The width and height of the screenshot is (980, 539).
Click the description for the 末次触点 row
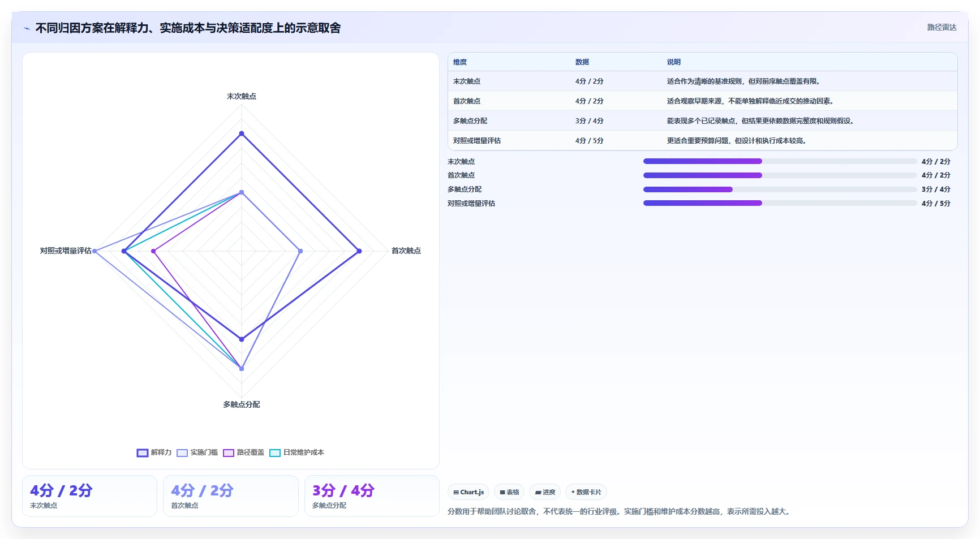[743, 81]
